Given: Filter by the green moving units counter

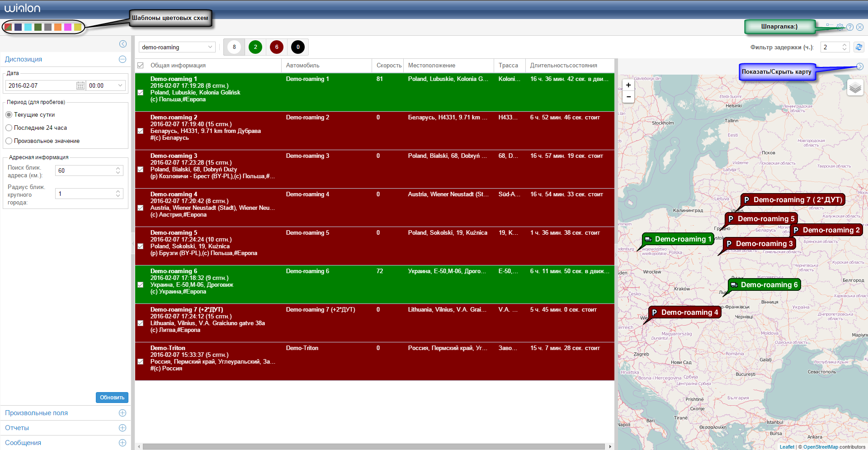Looking at the screenshot, I should point(255,47).
